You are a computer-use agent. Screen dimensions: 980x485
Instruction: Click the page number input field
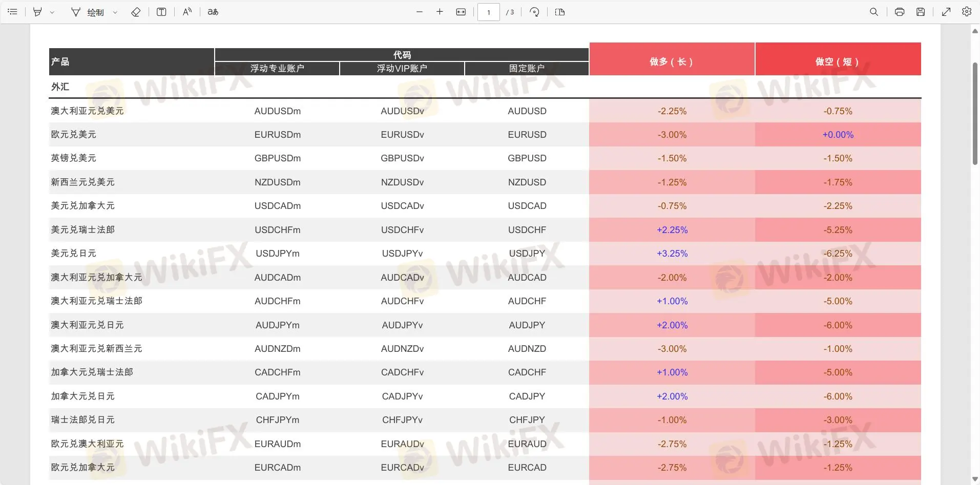click(488, 12)
